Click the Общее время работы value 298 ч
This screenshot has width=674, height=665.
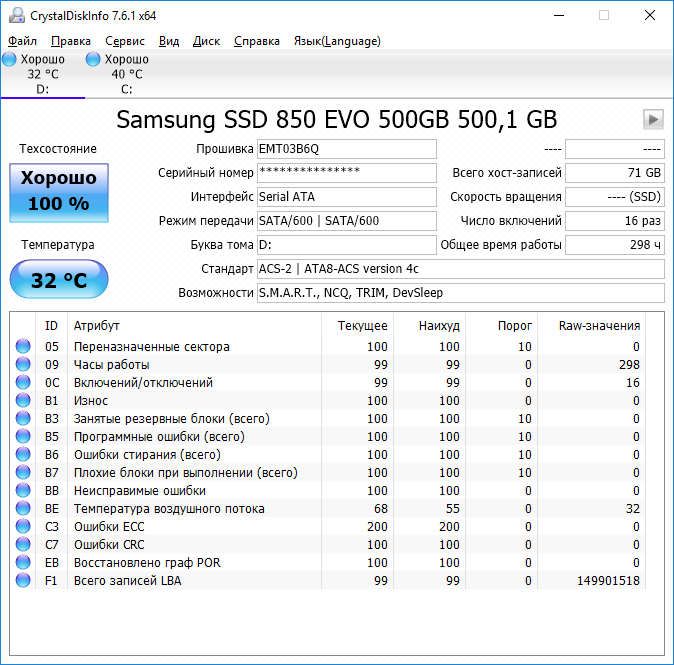615,245
